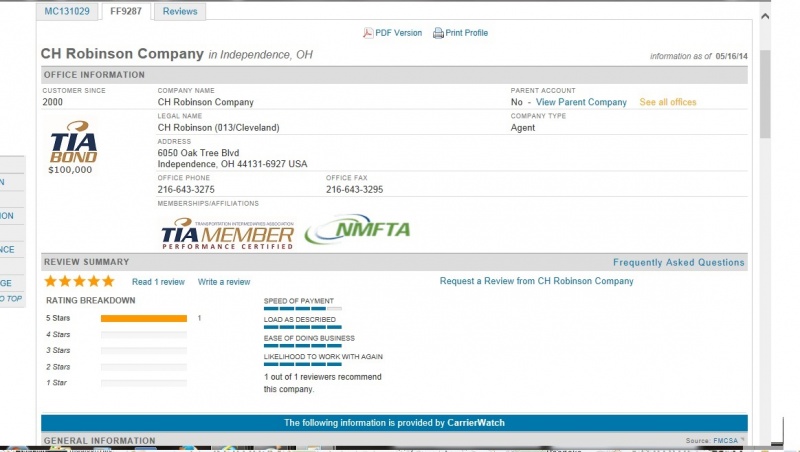The height and width of the screenshot is (452, 800).
Task: Click the printer icon
Action: pyautogui.click(x=438, y=33)
